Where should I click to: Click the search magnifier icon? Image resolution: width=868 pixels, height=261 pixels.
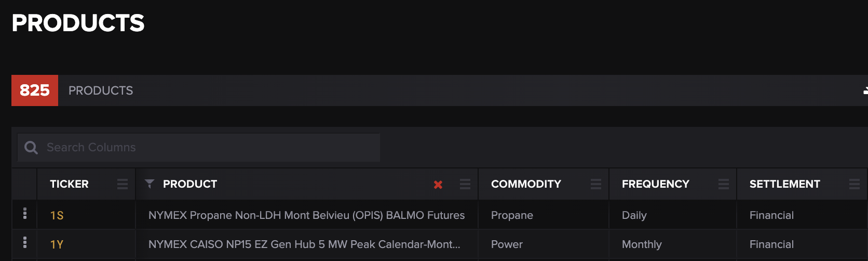coord(31,148)
